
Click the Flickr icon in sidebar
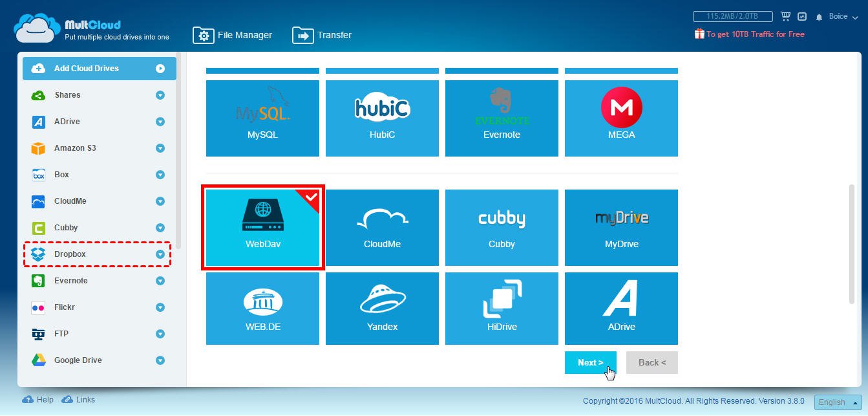[38, 307]
